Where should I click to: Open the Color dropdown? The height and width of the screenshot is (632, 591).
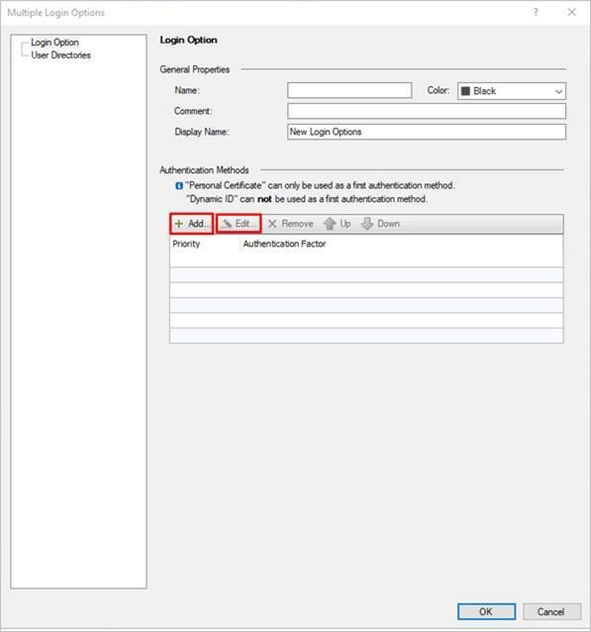pyautogui.click(x=512, y=91)
